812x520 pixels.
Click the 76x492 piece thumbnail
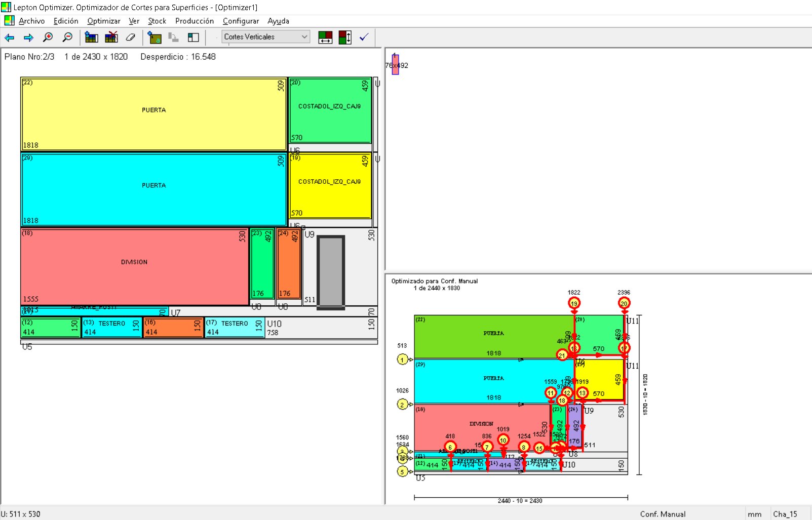[395, 65]
